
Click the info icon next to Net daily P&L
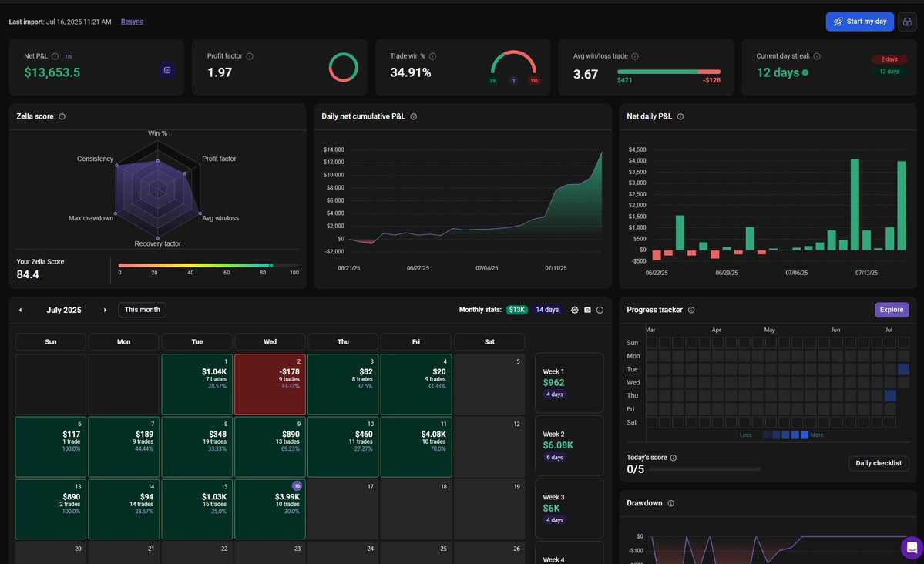pyautogui.click(x=680, y=116)
